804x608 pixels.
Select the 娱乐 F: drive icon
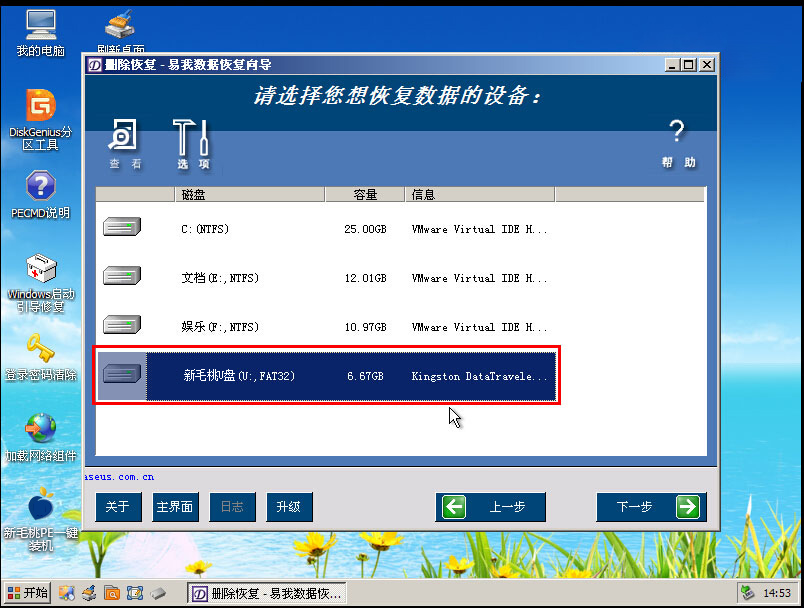(x=122, y=325)
